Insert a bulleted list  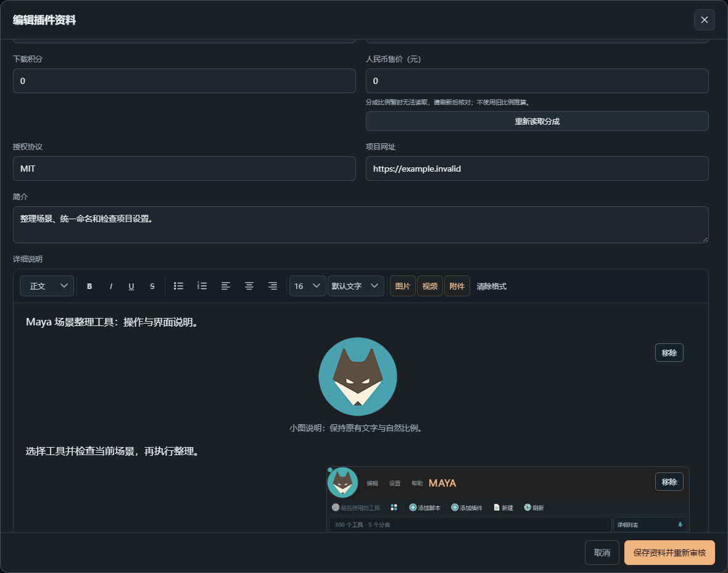point(178,286)
